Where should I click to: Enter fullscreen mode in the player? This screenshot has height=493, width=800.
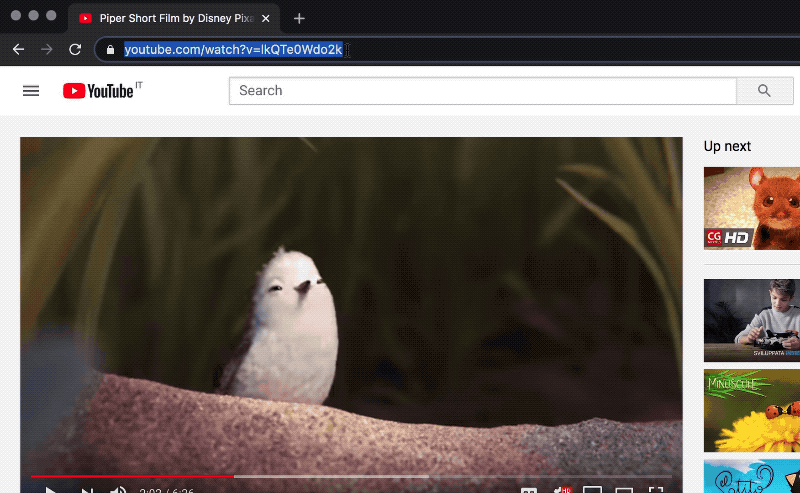656,490
